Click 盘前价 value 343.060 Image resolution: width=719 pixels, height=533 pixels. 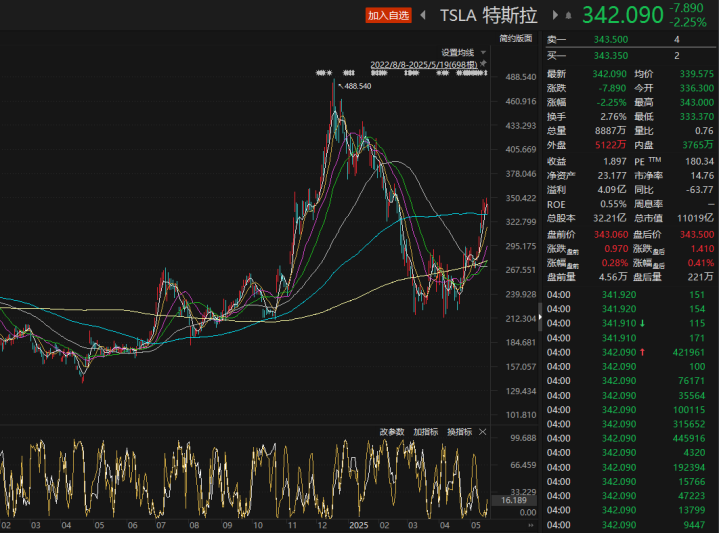tap(611, 235)
